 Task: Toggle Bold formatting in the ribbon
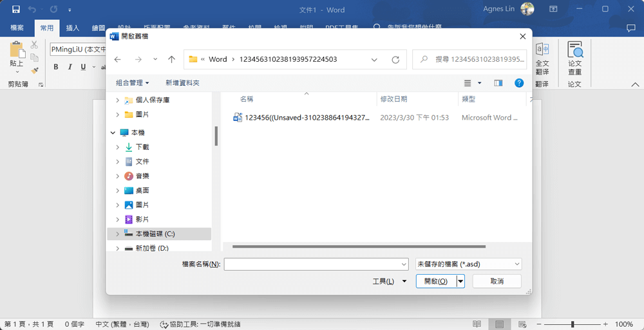56,67
